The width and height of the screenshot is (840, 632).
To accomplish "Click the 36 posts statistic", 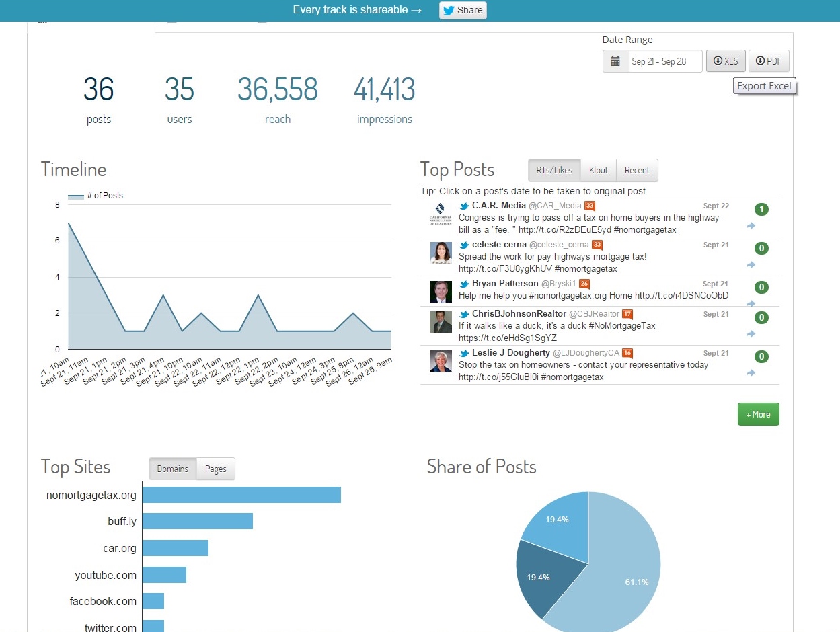I will click(x=99, y=100).
